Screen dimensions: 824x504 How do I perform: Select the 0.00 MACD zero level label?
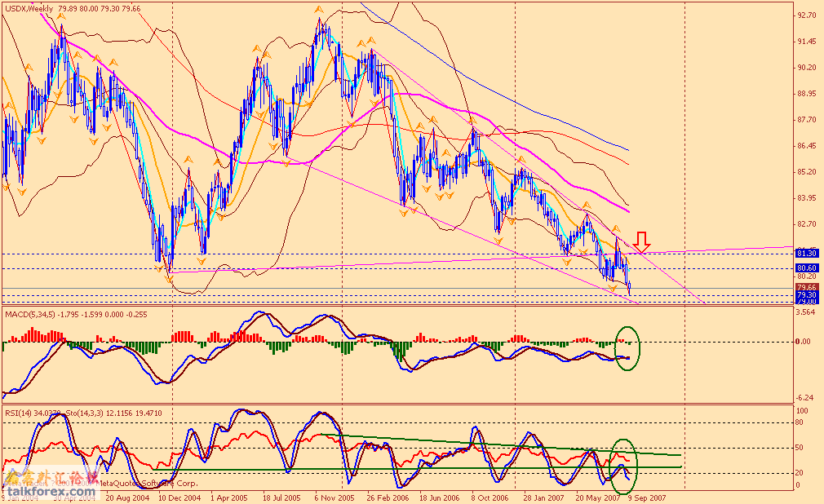point(804,342)
